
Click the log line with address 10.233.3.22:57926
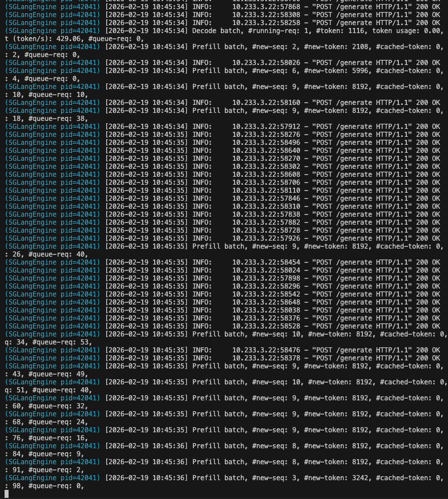pos(223,238)
